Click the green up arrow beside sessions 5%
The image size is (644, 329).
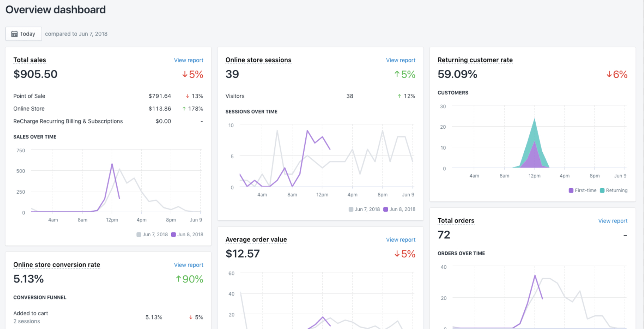[x=397, y=75]
